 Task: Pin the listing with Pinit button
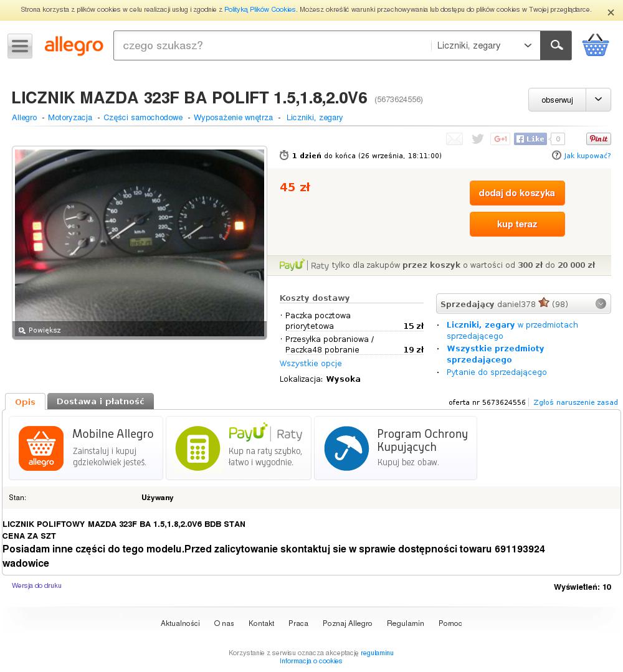[x=599, y=139]
